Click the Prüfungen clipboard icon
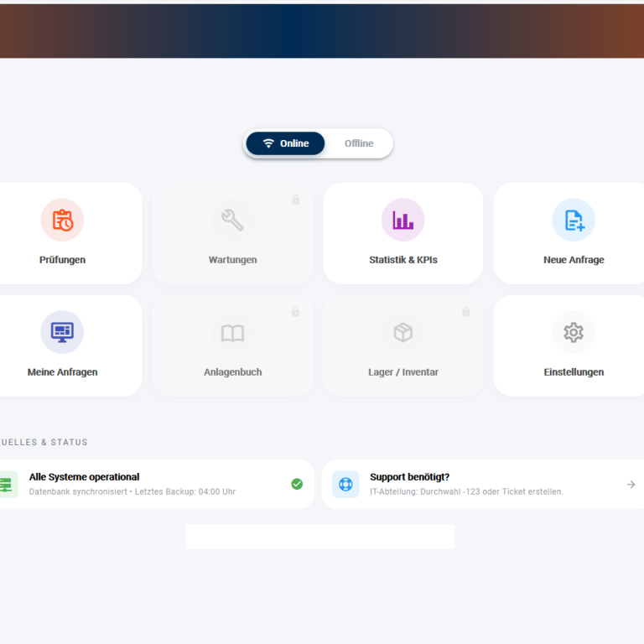644x644 pixels. point(62,221)
